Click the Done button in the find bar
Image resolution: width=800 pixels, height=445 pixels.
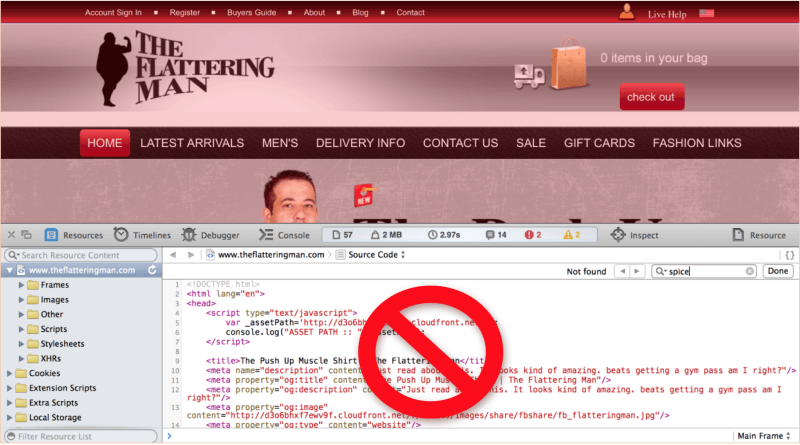click(x=777, y=271)
